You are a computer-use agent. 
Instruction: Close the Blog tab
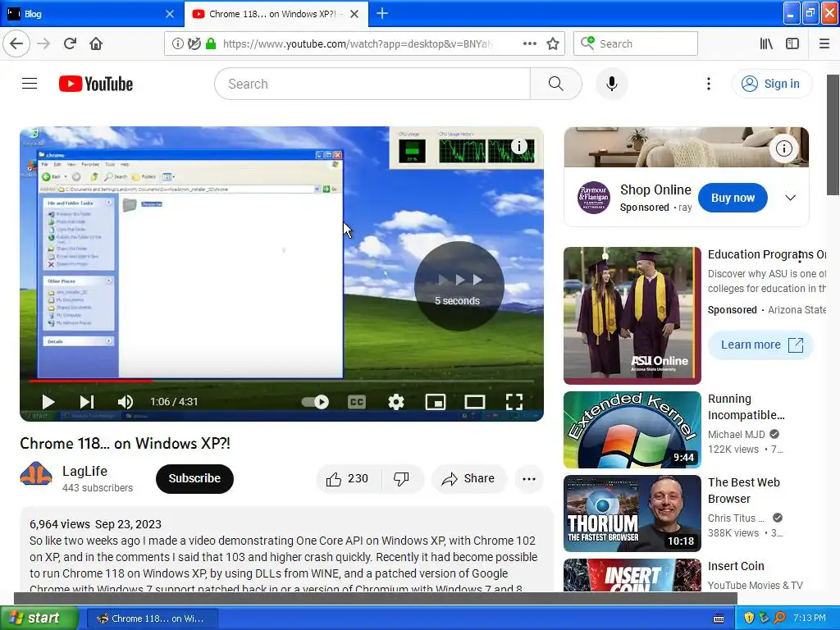point(170,14)
